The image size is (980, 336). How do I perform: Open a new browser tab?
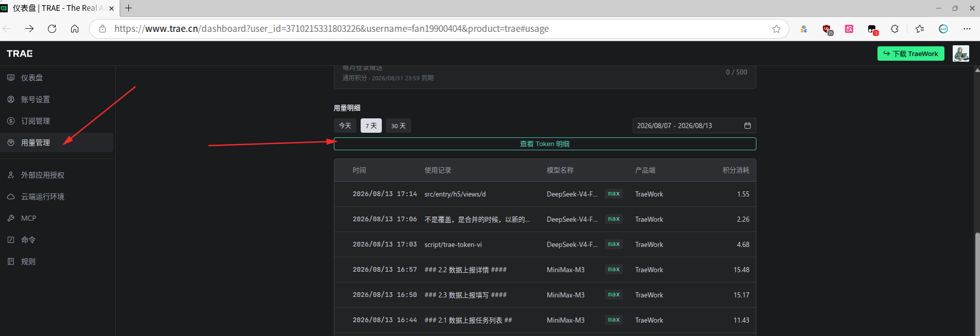tap(129, 8)
